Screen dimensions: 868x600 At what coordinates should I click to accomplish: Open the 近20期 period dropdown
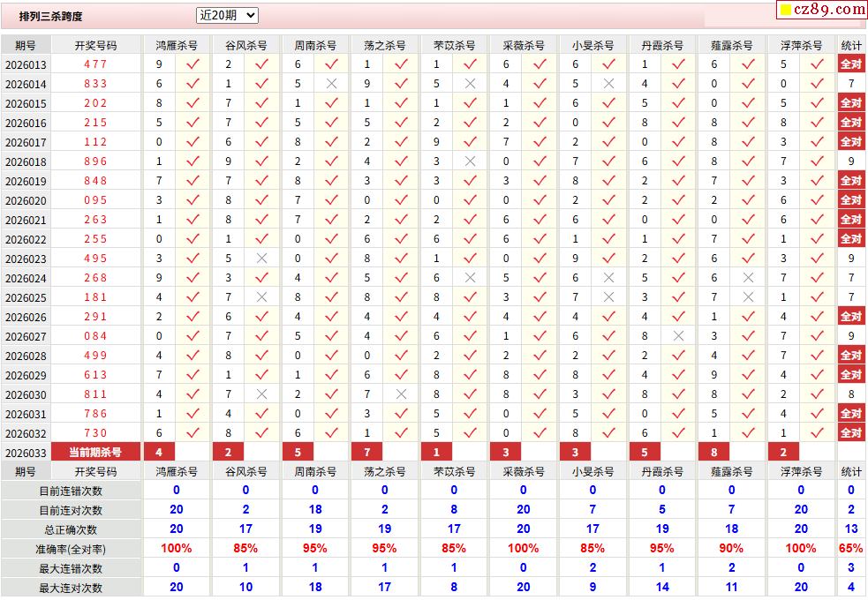[x=227, y=15]
